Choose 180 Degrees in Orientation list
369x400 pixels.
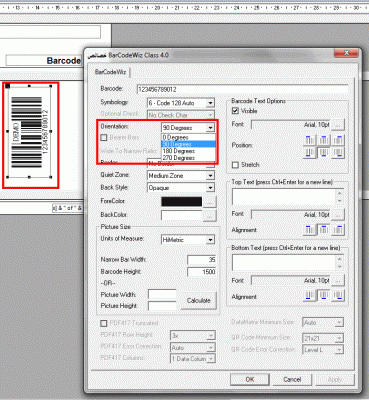[x=188, y=151]
